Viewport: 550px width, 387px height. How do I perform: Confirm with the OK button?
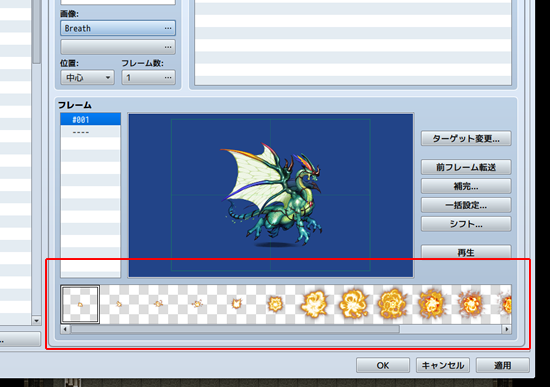(x=383, y=365)
